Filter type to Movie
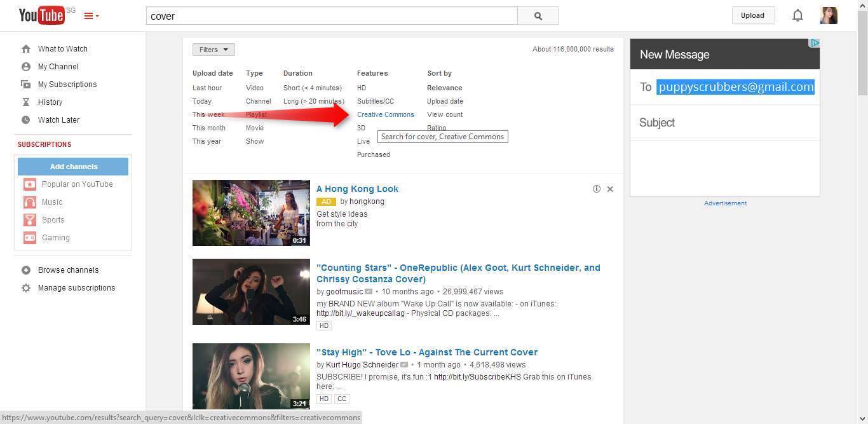The height and width of the screenshot is (424, 868). pyautogui.click(x=255, y=128)
